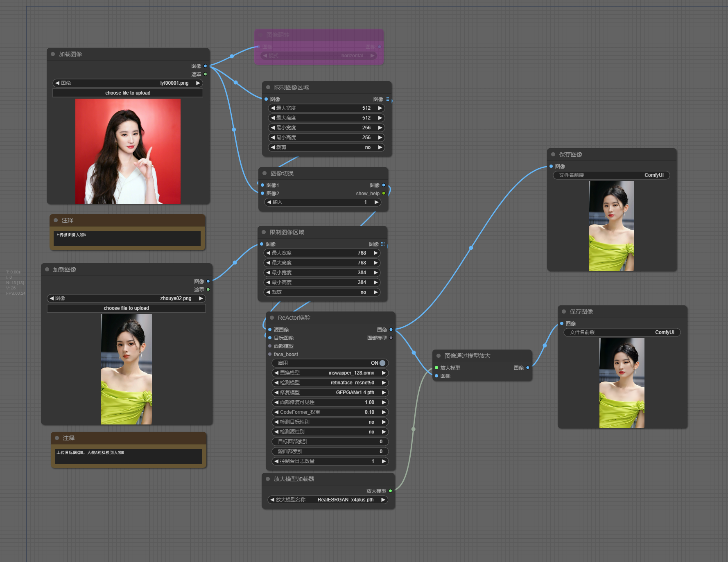Adjust the 控制台日志数量 value field

[x=330, y=461]
